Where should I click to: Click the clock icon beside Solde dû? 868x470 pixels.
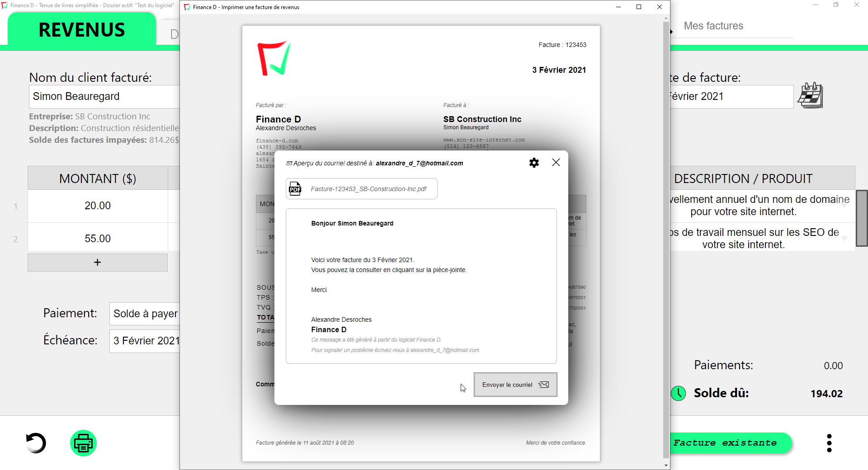pos(678,393)
